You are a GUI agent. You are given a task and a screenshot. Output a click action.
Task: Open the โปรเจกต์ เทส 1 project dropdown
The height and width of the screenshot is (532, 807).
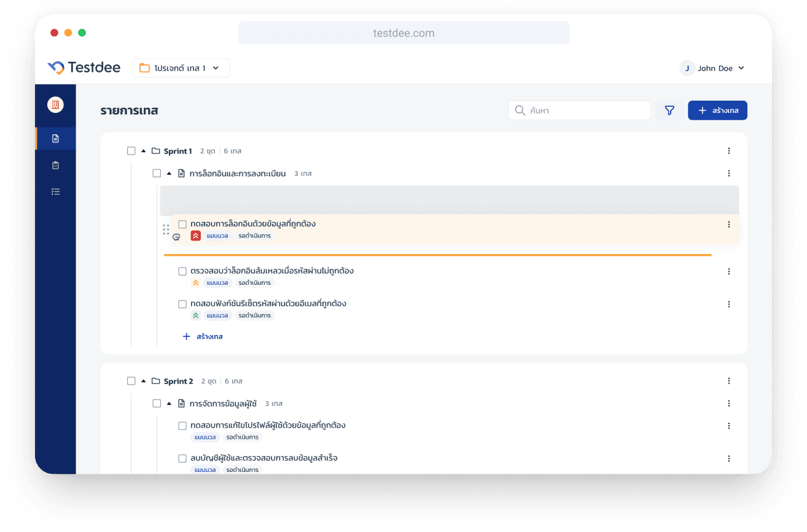tap(181, 67)
